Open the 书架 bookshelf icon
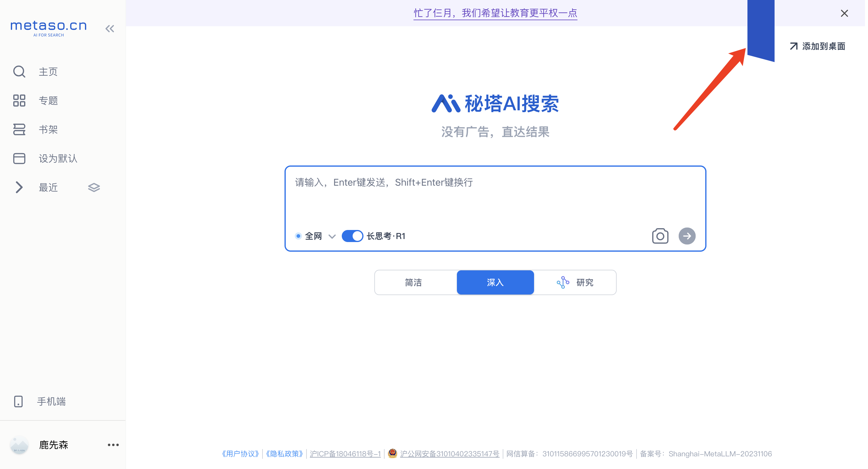Image resolution: width=868 pixels, height=469 pixels. (19, 129)
